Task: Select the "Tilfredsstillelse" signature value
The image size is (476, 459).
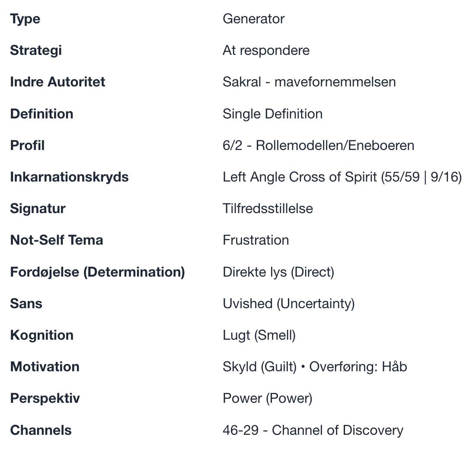Action: 268,208
